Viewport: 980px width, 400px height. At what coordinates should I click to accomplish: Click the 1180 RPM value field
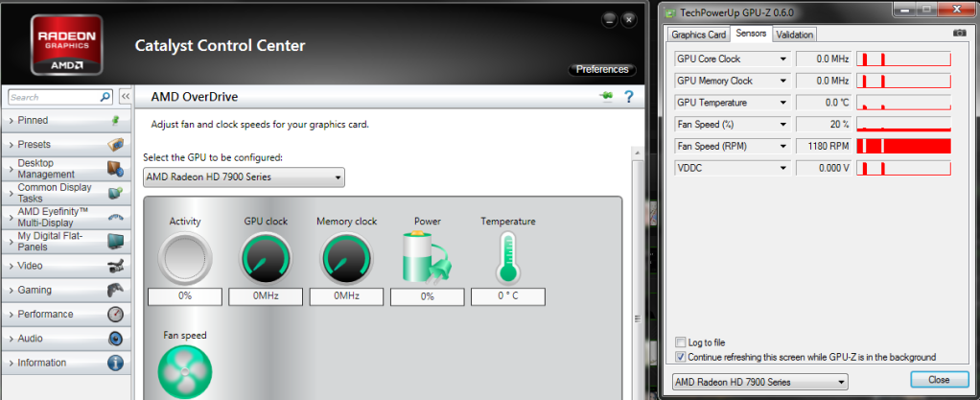(824, 146)
